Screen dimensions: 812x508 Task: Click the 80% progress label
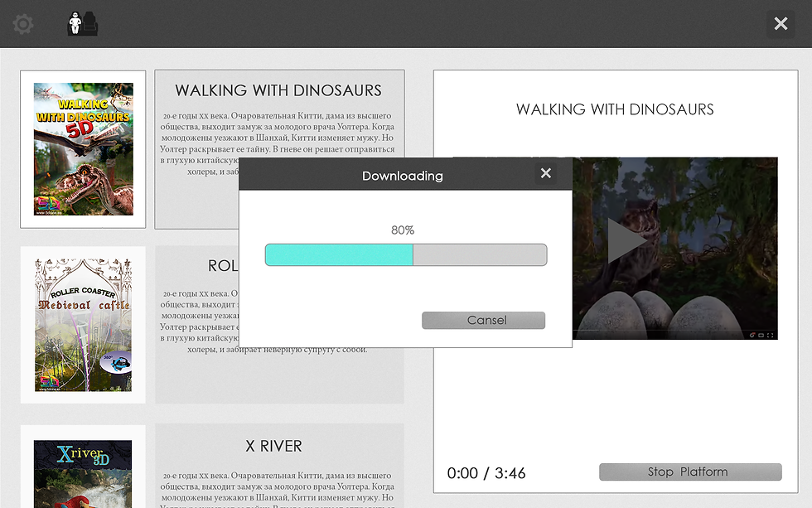point(403,230)
